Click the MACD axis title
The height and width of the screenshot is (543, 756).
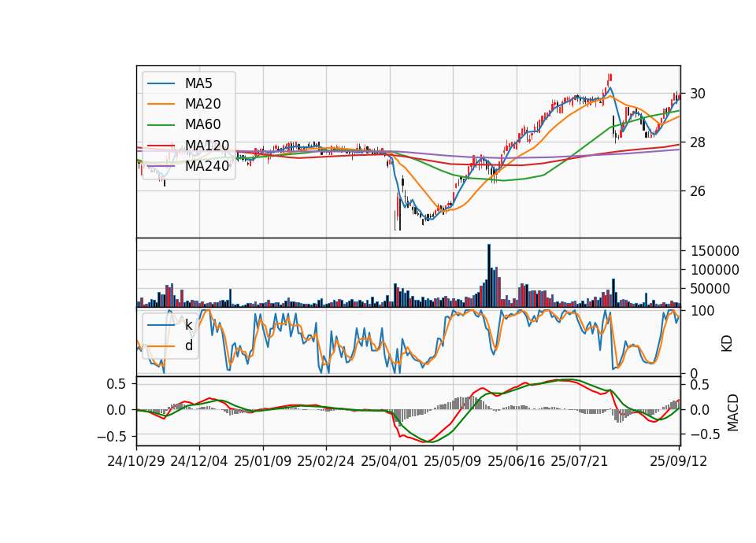coord(733,413)
